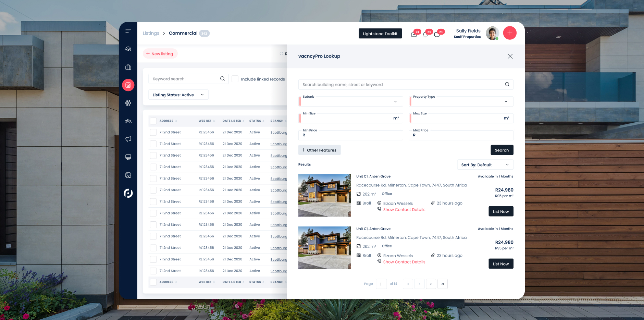Click the megaphone marketing icon in sidebar
Image resolution: width=644 pixels, height=320 pixels.
pyautogui.click(x=128, y=139)
